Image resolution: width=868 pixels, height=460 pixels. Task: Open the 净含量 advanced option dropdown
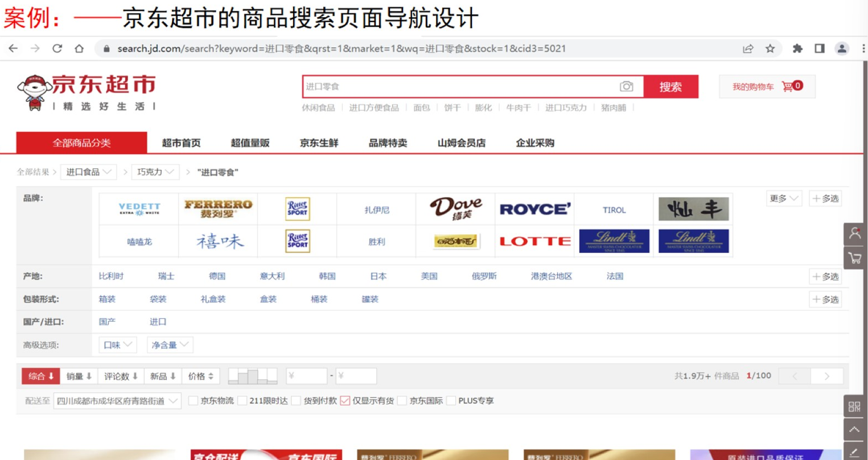(x=170, y=345)
